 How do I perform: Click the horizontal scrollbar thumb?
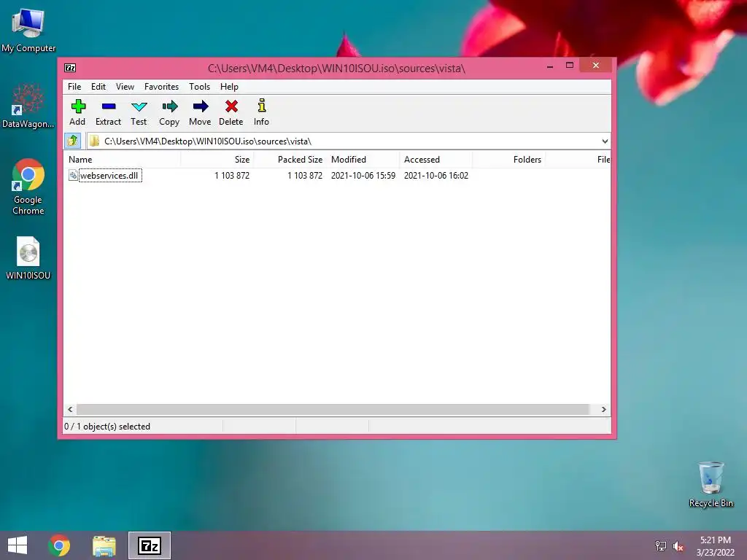pyautogui.click(x=333, y=410)
